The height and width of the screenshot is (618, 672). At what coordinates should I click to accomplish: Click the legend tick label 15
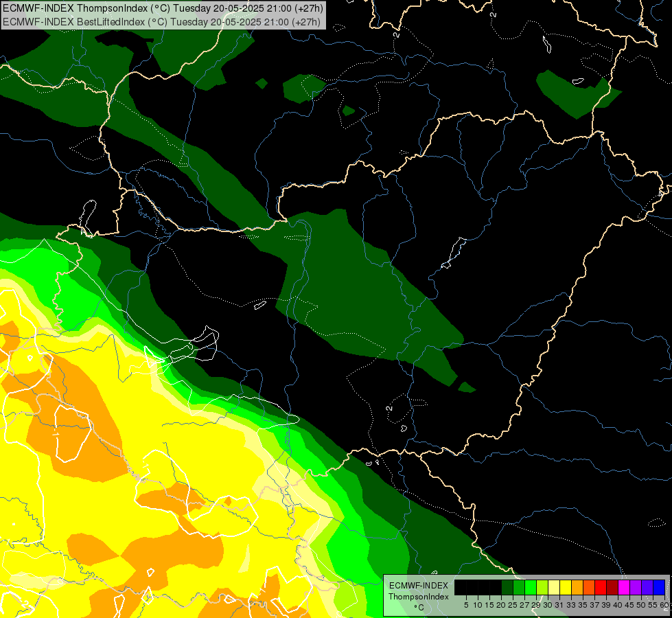[489, 605]
